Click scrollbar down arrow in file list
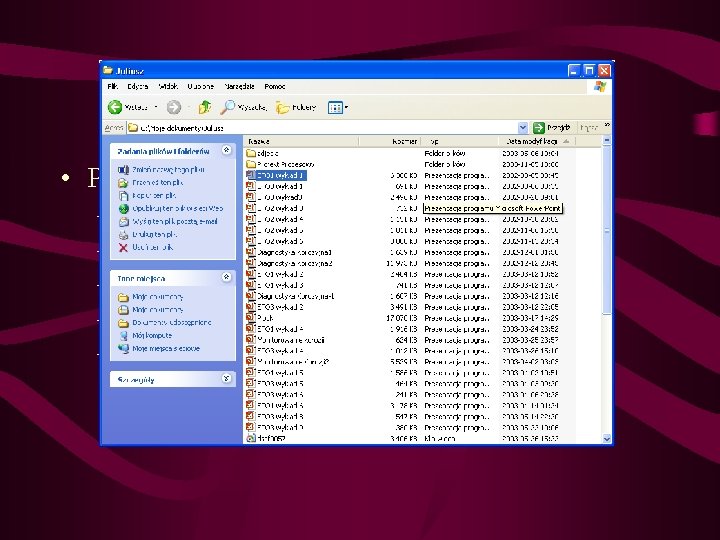The image size is (720, 540). (607, 439)
